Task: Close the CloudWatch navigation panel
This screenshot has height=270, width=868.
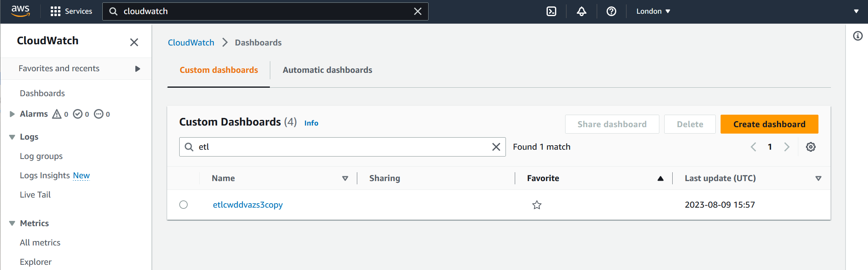Action: click(134, 42)
